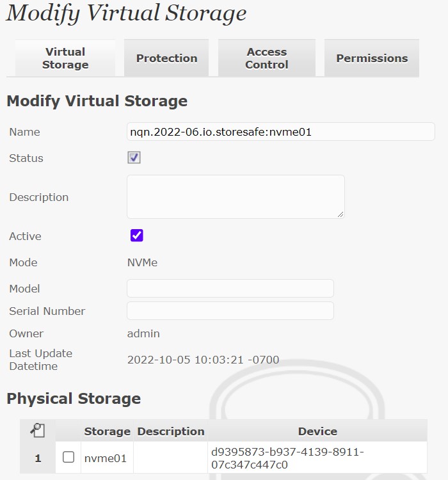Image resolution: width=448 pixels, height=480 pixels.
Task: Click the select-all icon in table header
Action: coord(38,431)
